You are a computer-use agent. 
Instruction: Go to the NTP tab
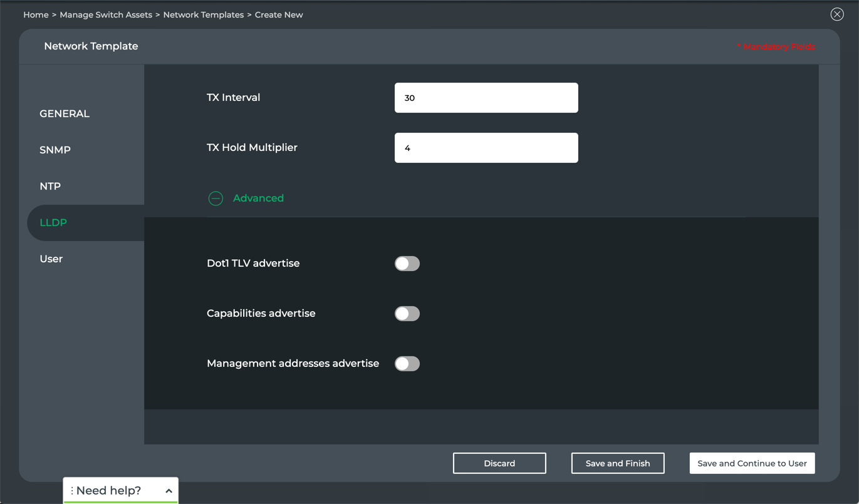point(50,187)
